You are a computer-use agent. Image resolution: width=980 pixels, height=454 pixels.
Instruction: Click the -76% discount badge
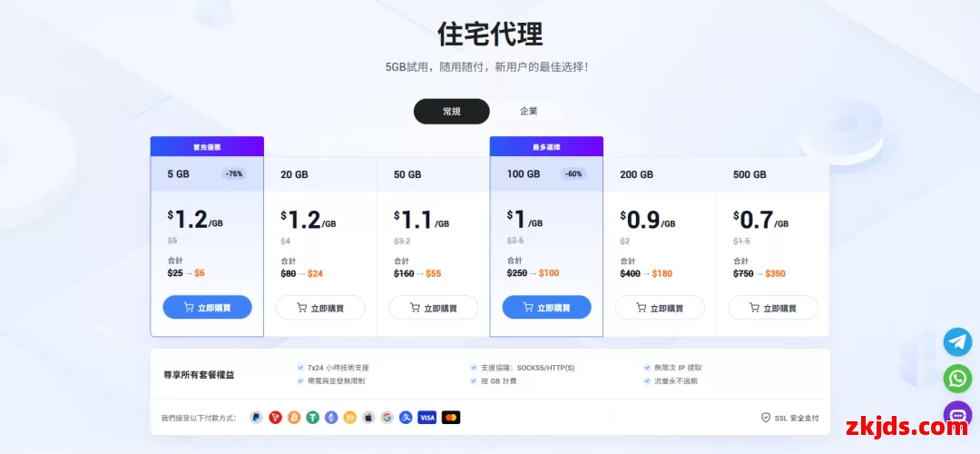click(x=234, y=173)
